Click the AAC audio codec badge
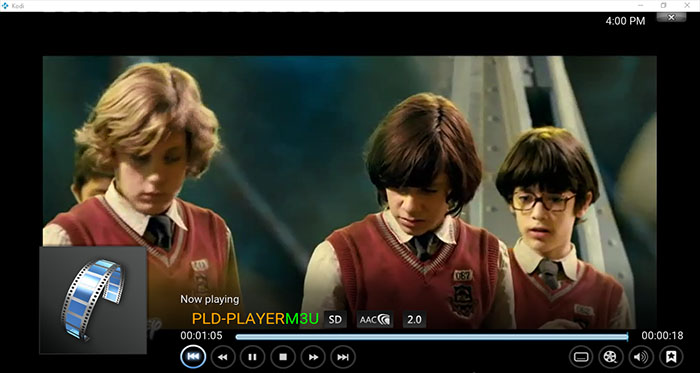Image resolution: width=700 pixels, height=373 pixels. pyautogui.click(x=375, y=319)
